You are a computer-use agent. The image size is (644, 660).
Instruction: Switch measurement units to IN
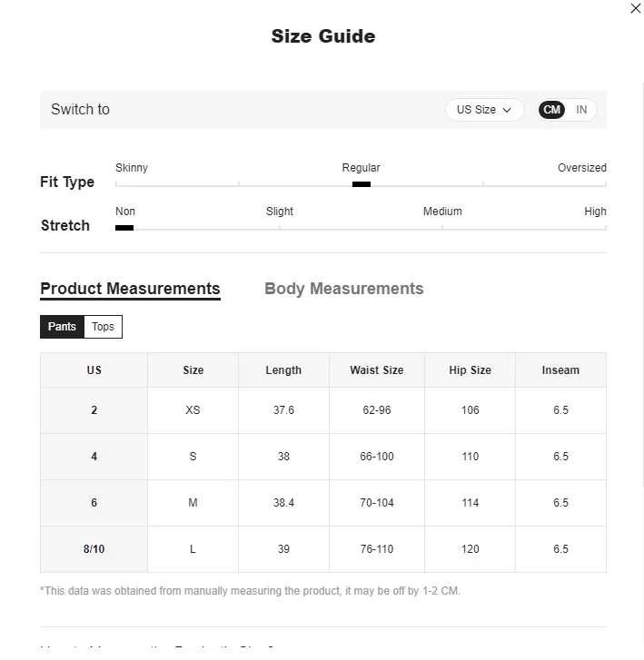(x=581, y=110)
